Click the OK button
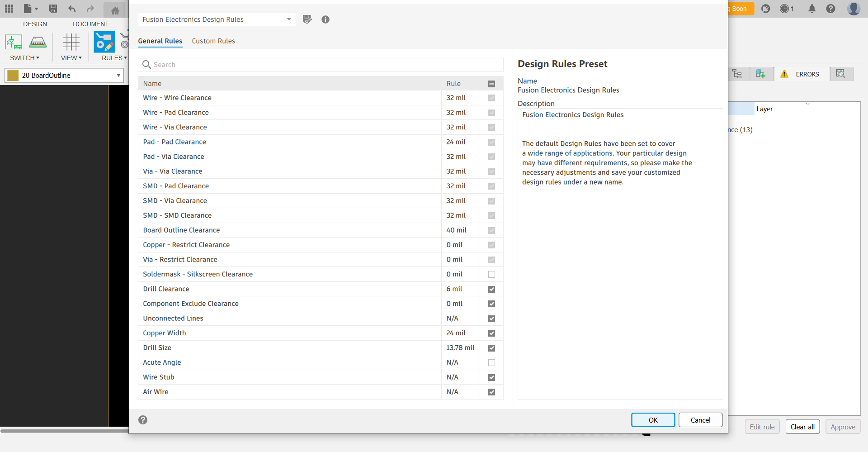 pos(653,420)
